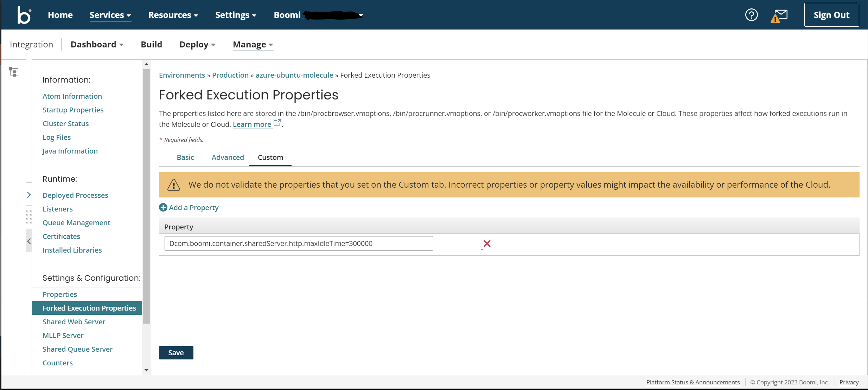The width and height of the screenshot is (868, 390).
Task: Click the component tree icon in the left rail
Action: [x=13, y=72]
